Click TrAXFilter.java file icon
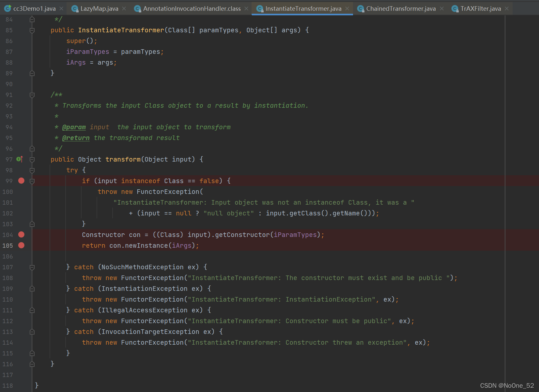 point(455,9)
